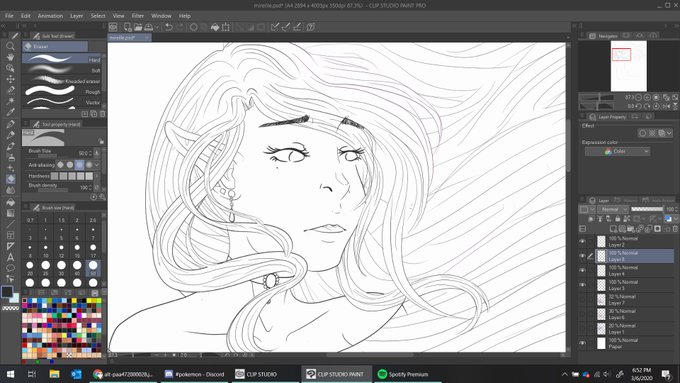Delete sub tool with trash icon
This screenshot has height=383, width=680.
(102, 114)
